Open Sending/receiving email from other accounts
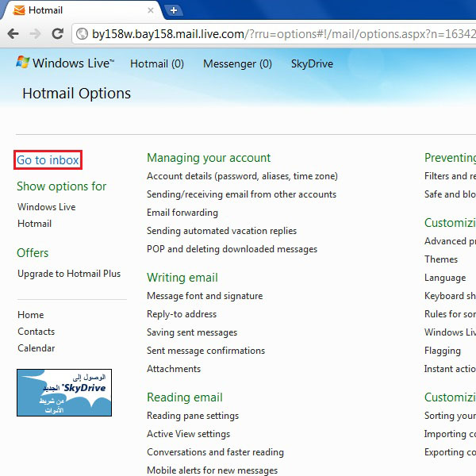This screenshot has width=476, height=476. (x=242, y=194)
